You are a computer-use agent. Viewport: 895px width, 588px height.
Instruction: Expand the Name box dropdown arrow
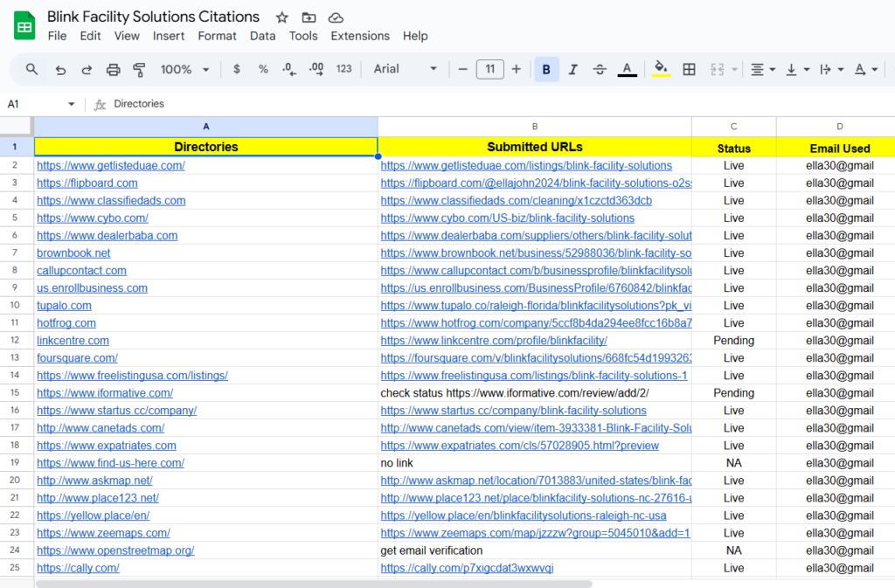(x=71, y=104)
